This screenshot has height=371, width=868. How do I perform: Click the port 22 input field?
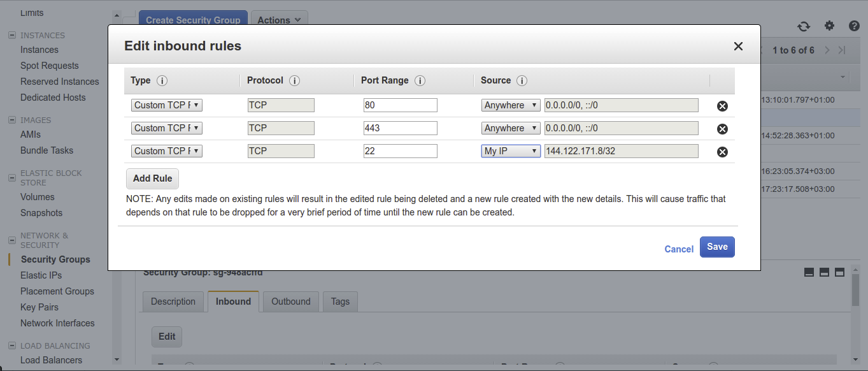[x=400, y=151]
